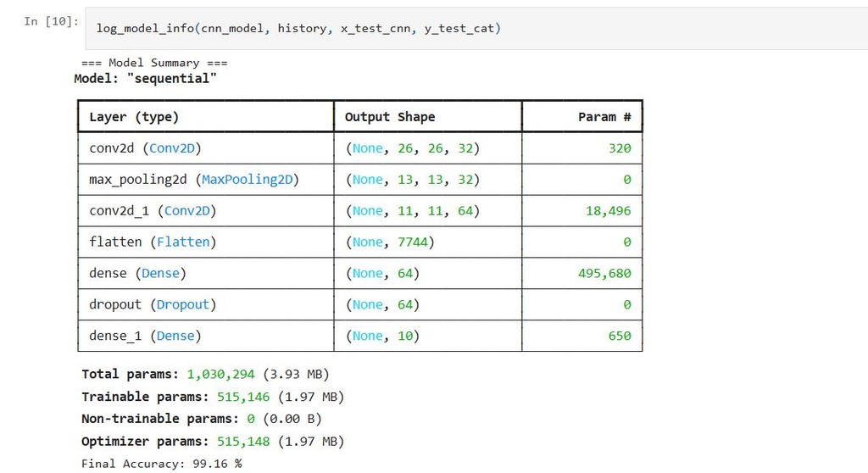Viewport: 868px width, 473px height.
Task: Click the Model "sequential" title
Action: point(145,79)
